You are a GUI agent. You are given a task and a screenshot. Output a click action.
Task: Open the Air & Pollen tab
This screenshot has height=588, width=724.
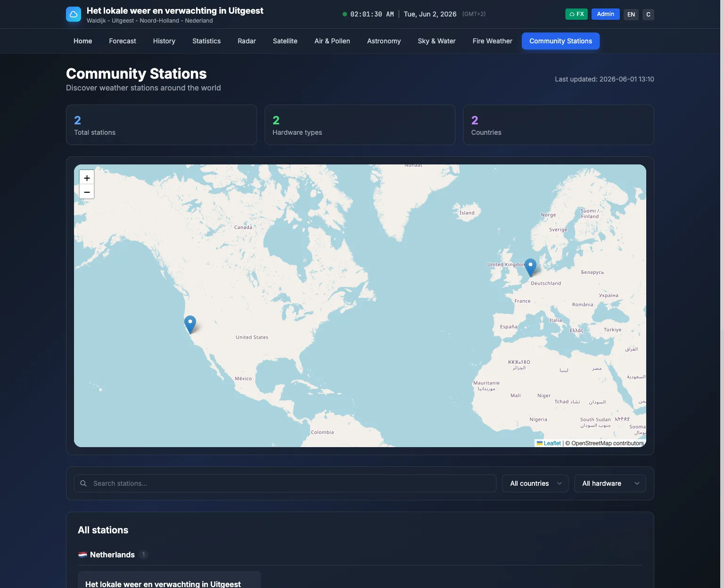(332, 41)
